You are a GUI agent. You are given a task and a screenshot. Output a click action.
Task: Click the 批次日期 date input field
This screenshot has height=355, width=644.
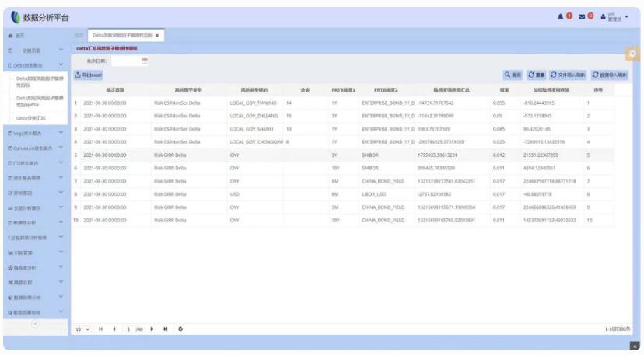pos(124,61)
